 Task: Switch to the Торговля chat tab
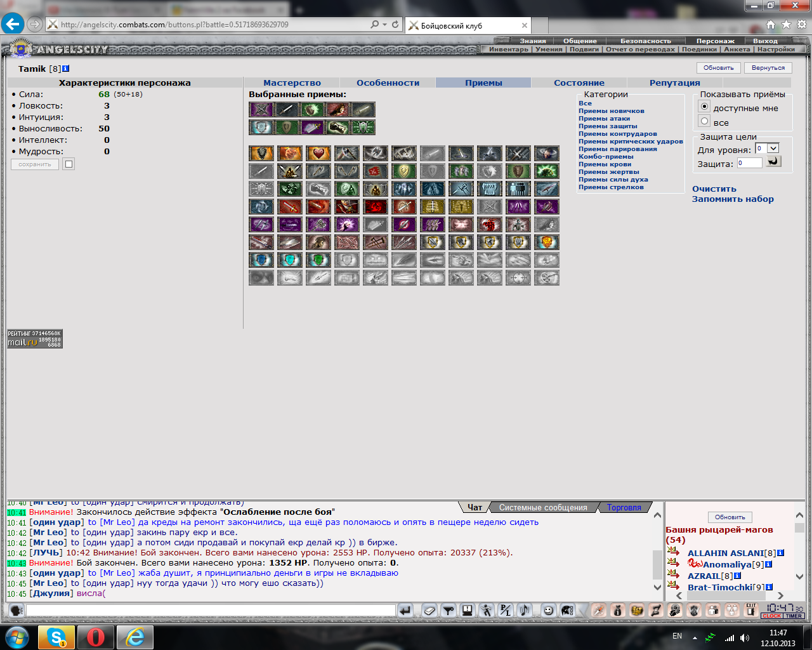click(624, 507)
